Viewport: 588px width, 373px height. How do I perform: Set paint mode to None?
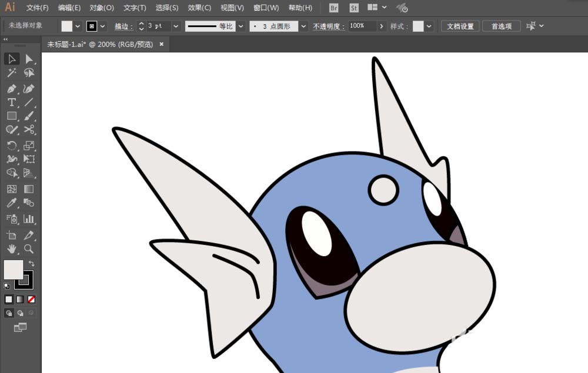[32, 299]
